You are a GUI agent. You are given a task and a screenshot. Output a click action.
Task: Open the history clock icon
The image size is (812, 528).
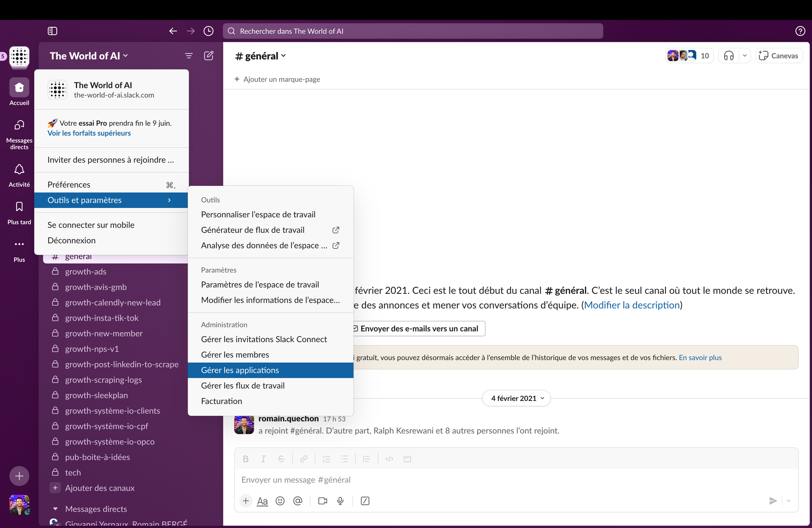coord(208,31)
